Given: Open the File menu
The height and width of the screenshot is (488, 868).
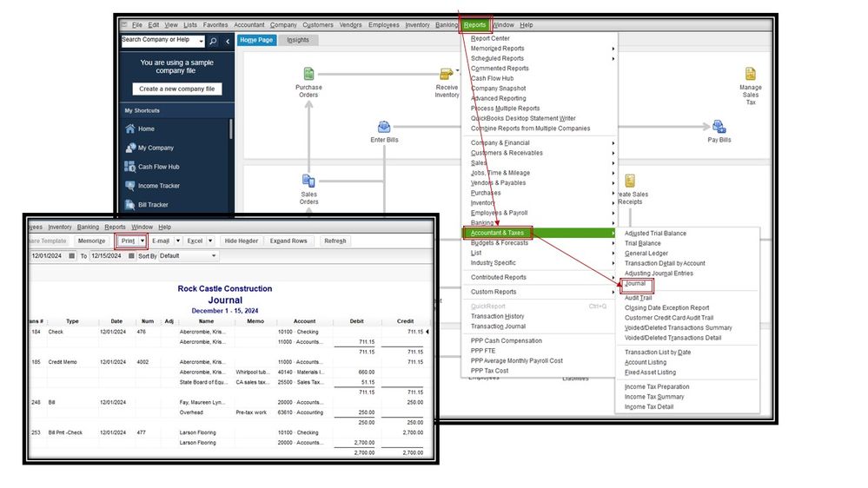Looking at the screenshot, I should (136, 25).
